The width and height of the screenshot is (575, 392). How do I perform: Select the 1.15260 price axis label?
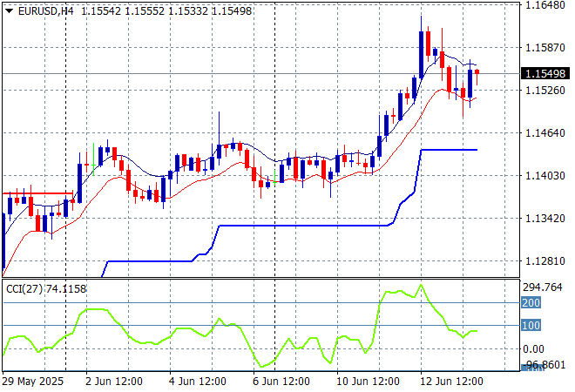pyautogui.click(x=545, y=91)
